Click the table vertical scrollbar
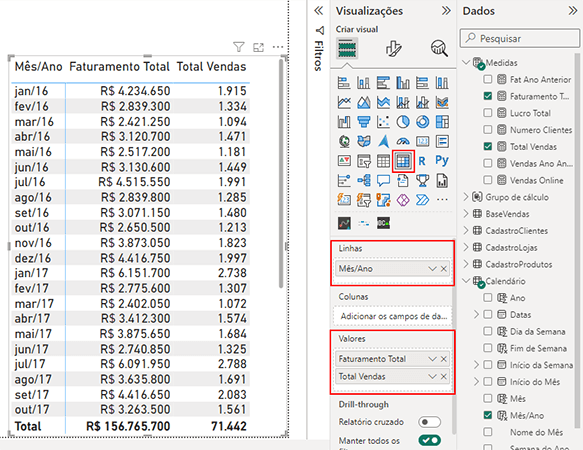This screenshot has height=450, width=583. [281, 173]
